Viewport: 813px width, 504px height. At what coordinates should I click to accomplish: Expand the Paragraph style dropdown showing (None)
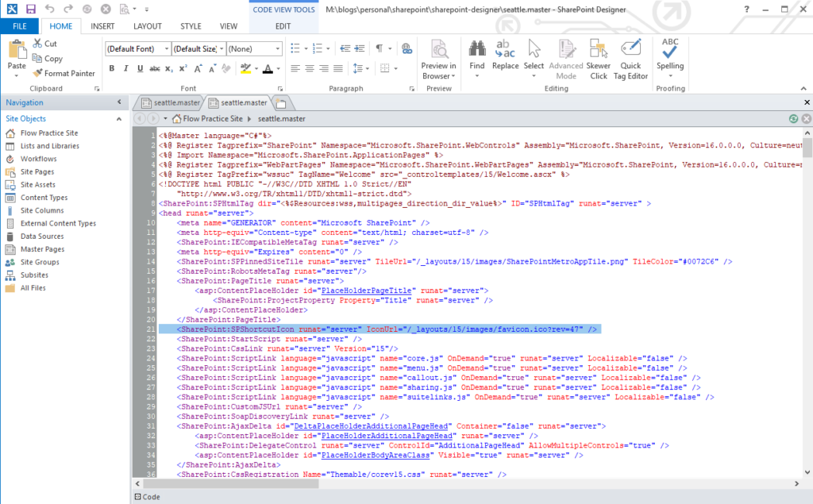click(x=255, y=48)
